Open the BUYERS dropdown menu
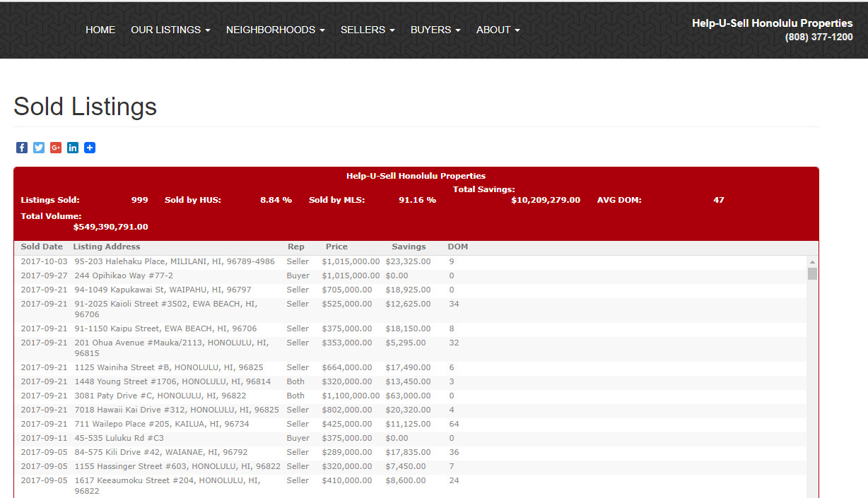Viewport: 868px width, 498px height. pyautogui.click(x=435, y=30)
